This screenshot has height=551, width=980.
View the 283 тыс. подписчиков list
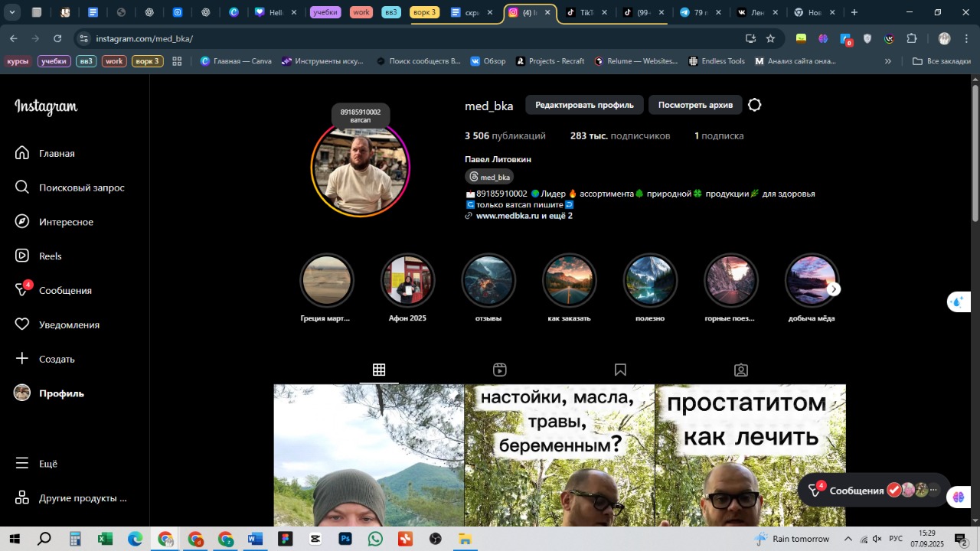tap(620, 135)
